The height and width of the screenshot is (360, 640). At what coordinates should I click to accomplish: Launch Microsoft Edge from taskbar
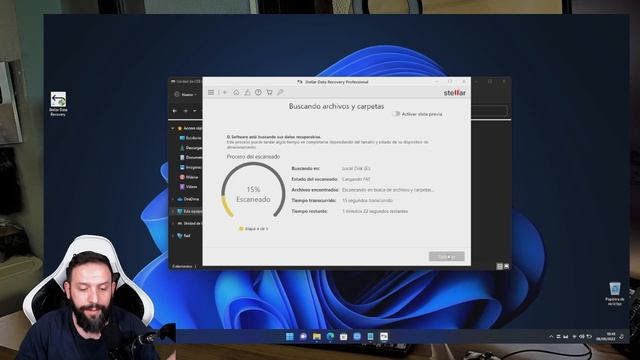coord(330,336)
